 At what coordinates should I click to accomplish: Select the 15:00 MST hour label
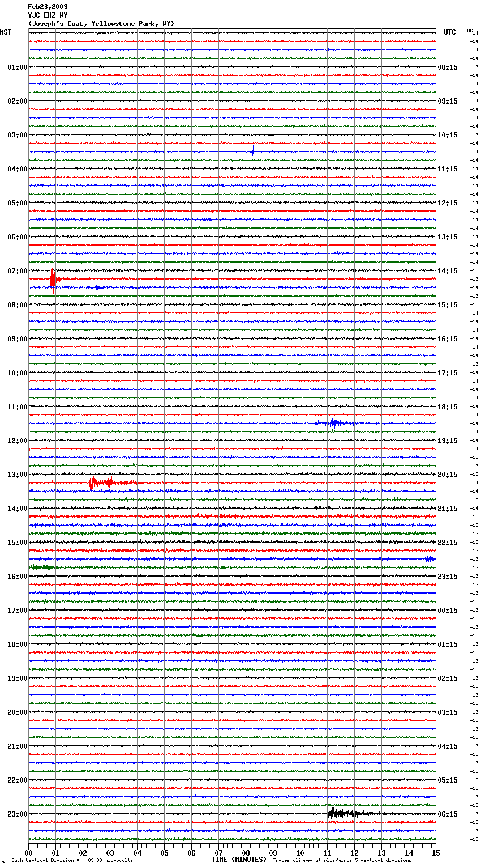pyautogui.click(x=18, y=543)
